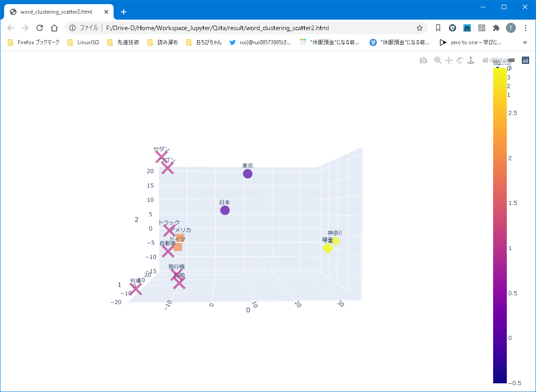Select the Plotly zoom tool
The image size is (536, 392).
click(437, 60)
